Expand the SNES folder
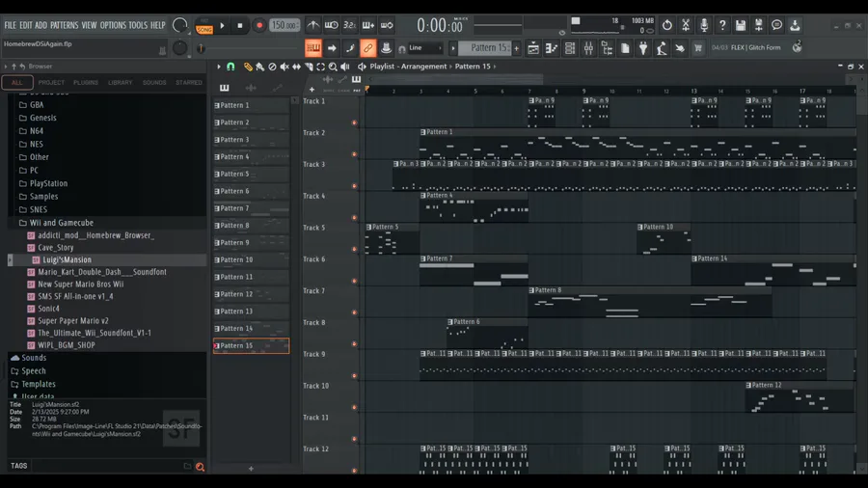Screen dimensions: 868x488 click(39, 209)
